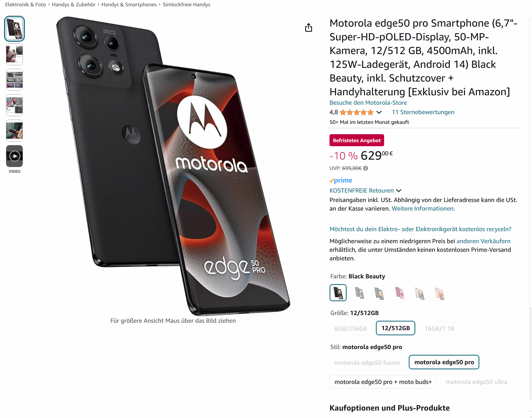Select the Black Beauty color swatch

coord(338,293)
